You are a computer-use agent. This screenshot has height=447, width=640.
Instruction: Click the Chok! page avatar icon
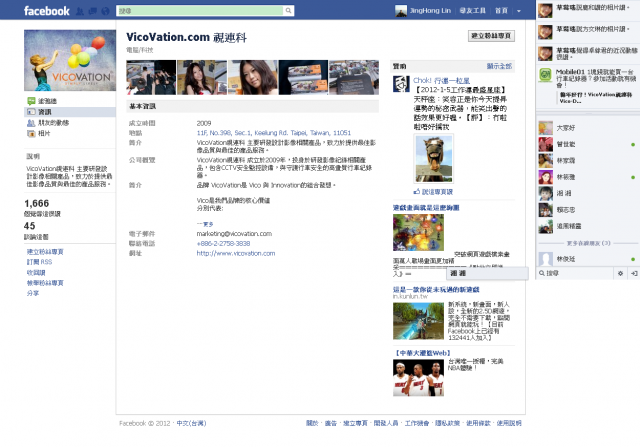click(x=401, y=84)
